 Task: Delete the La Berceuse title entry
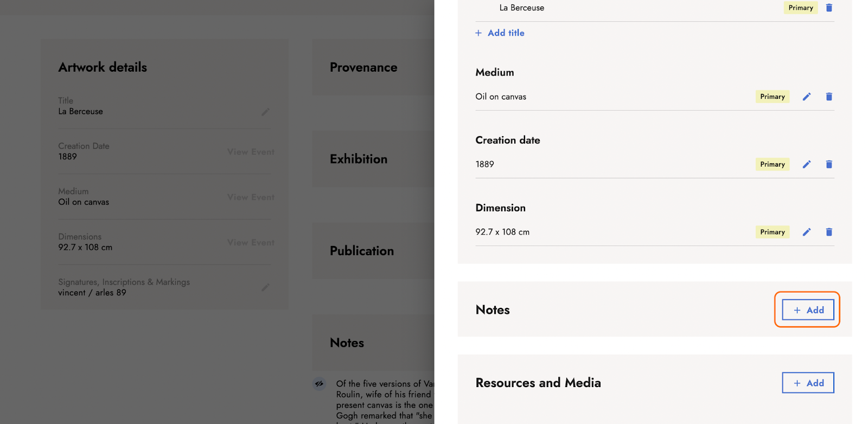tap(829, 8)
